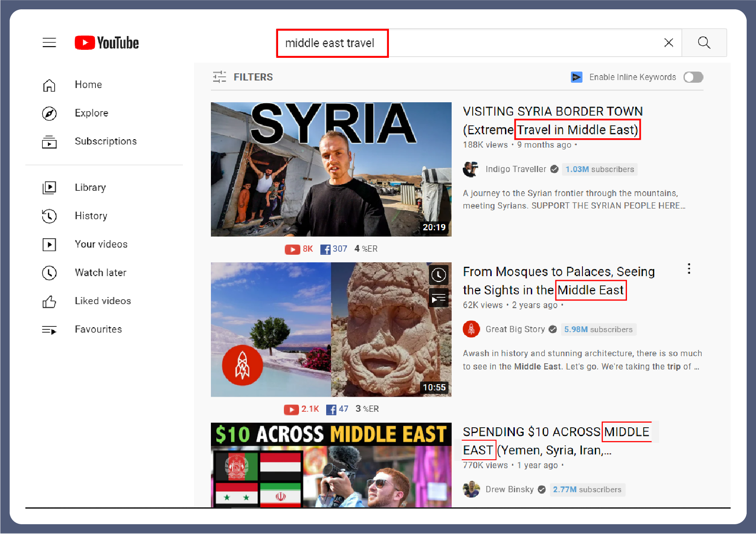
Task: Open the SYRIA video thumbnail
Action: [x=331, y=169]
